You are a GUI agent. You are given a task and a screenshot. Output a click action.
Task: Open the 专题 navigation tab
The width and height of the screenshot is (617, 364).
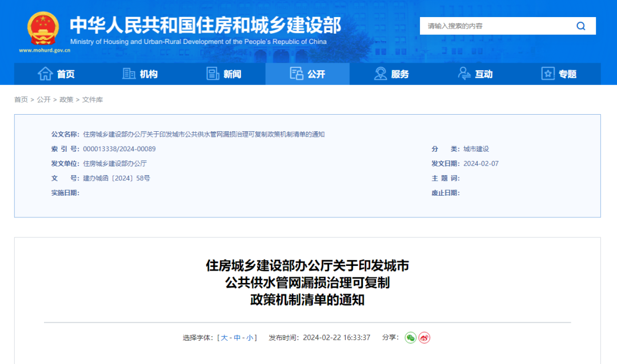click(x=559, y=74)
